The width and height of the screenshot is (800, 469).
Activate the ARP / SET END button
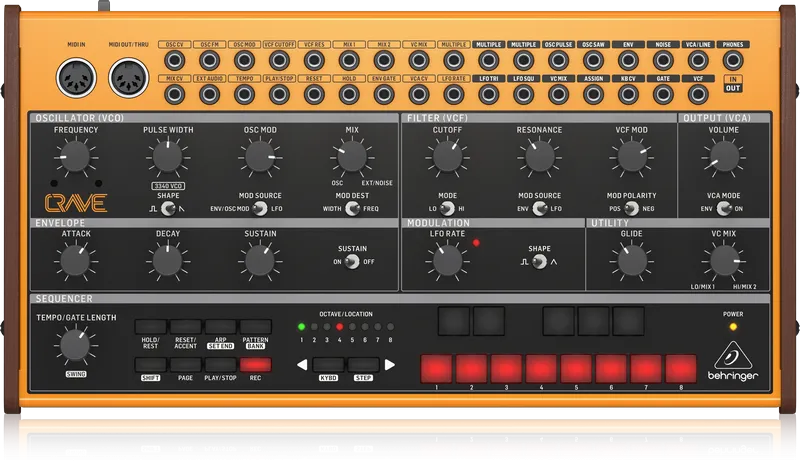tap(220, 327)
